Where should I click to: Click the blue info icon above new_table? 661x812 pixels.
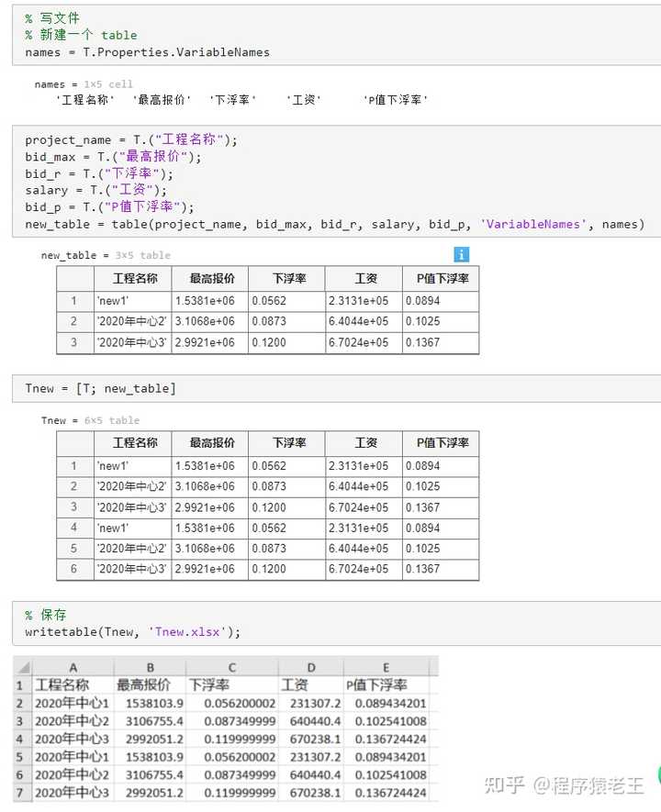[461, 254]
